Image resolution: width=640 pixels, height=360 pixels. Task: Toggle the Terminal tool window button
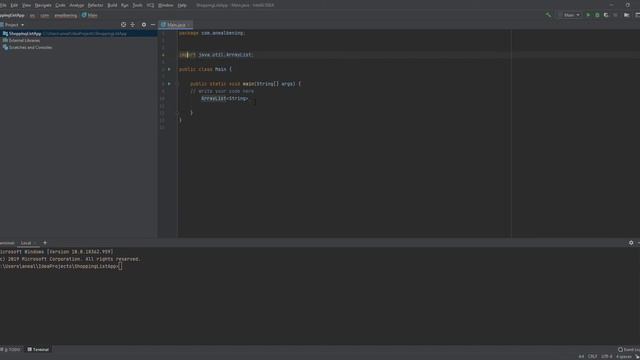(38, 349)
